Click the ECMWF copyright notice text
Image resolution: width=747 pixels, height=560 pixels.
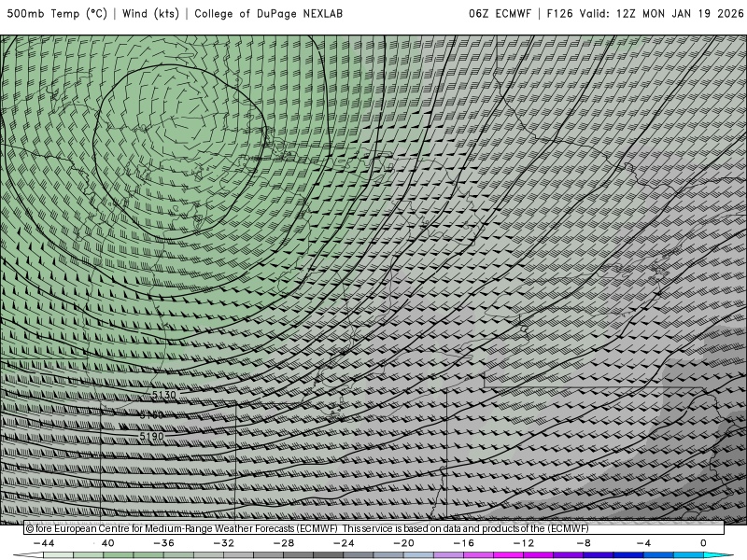307,528
